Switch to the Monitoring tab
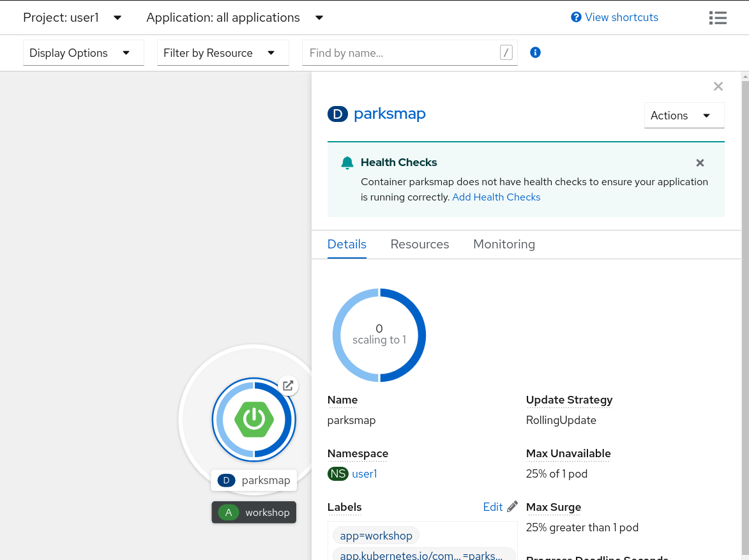This screenshot has width=749, height=560. point(504,244)
